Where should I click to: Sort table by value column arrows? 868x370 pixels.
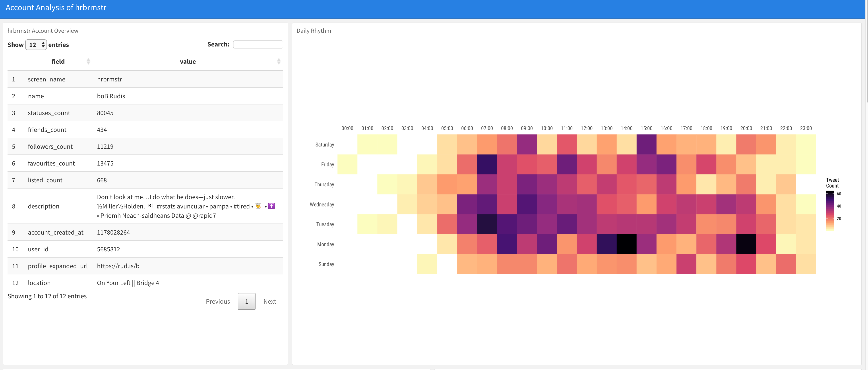(279, 61)
